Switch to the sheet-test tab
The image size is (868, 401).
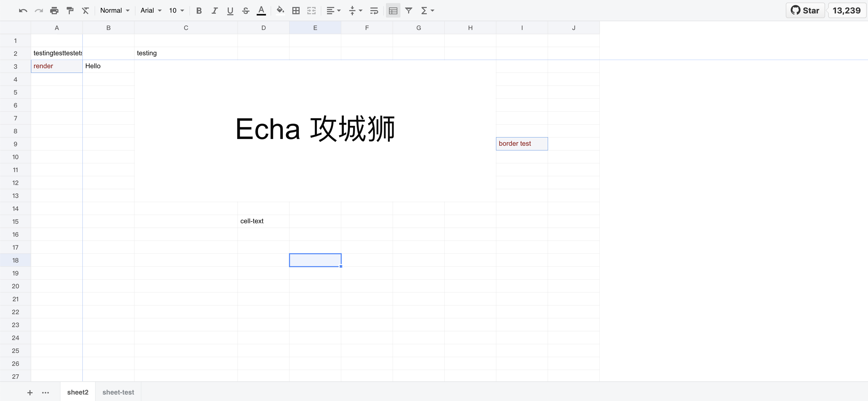(118, 392)
